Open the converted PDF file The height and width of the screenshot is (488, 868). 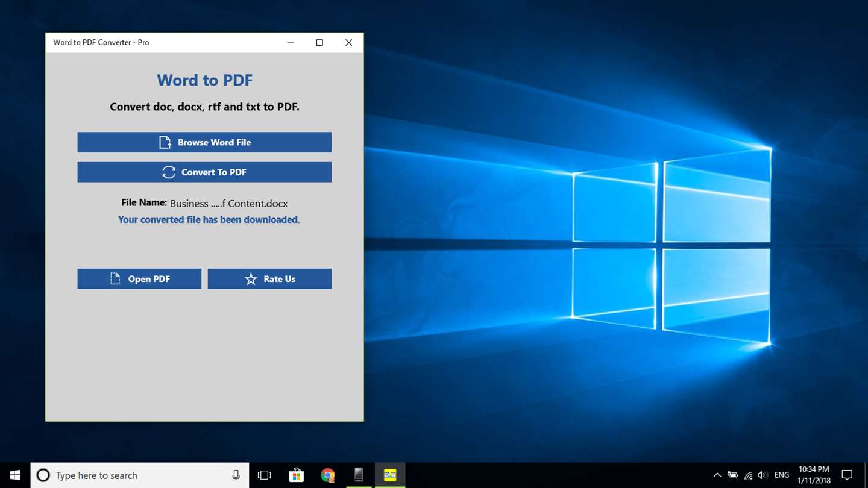point(139,279)
